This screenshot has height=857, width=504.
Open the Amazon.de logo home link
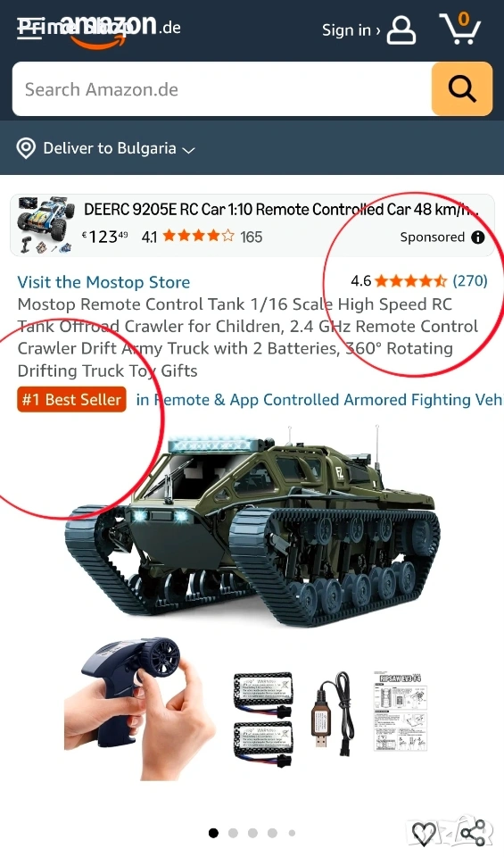98,29
